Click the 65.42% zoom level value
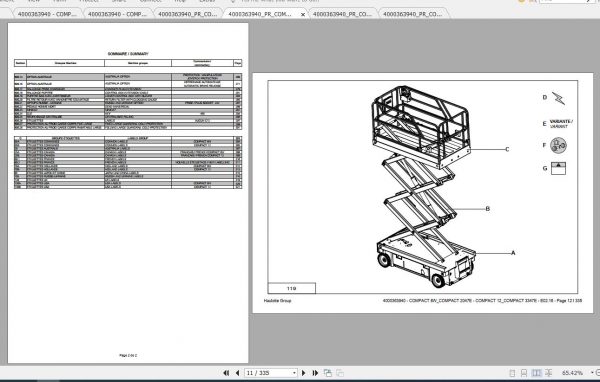The image size is (600, 382). pos(572,373)
